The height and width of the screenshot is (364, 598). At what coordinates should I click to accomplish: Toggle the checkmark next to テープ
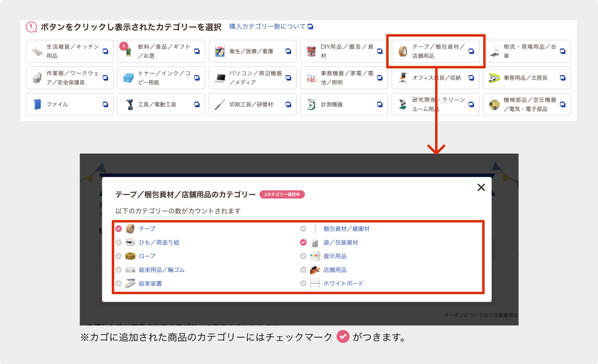[119, 229]
